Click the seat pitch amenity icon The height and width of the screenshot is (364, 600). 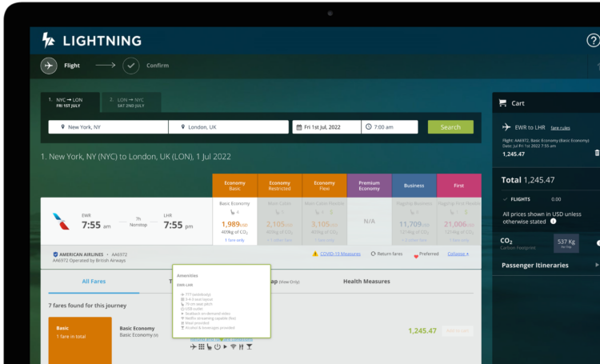(x=210, y=346)
